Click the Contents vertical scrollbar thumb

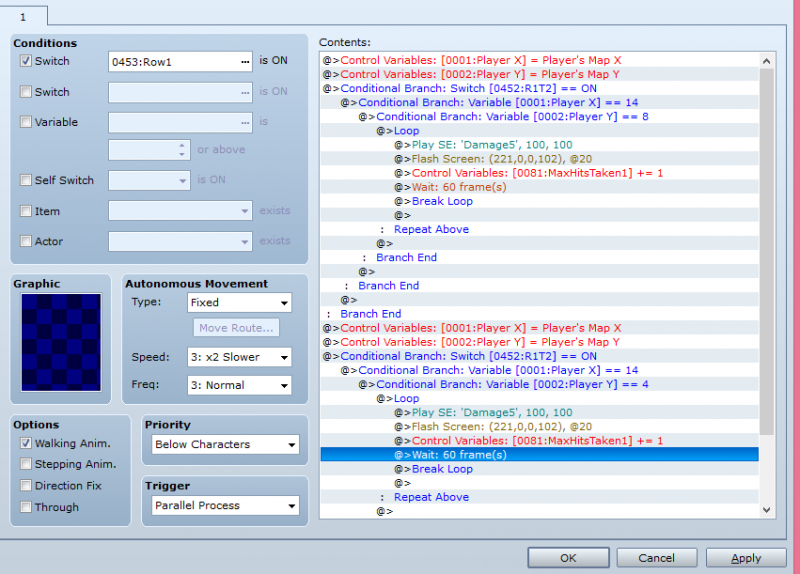[x=766, y=253]
